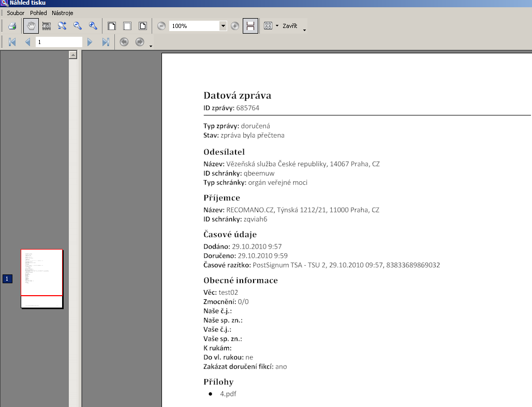This screenshot has height=407, width=532.
Task: Open the multiple pages dropdown arrow
Action: pyautogui.click(x=277, y=26)
